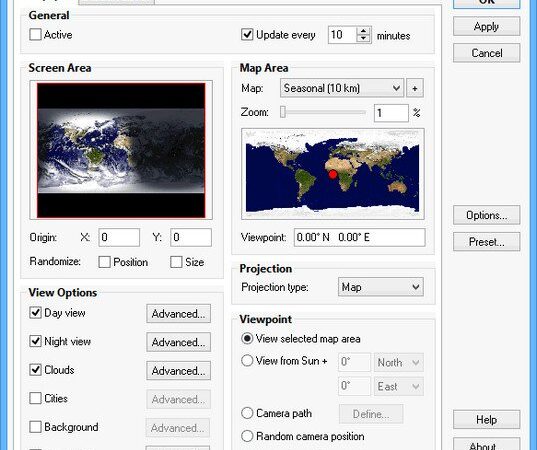Image resolution: width=537 pixels, height=450 pixels.
Task: Click the Screen Area earth preview
Action: pyautogui.click(x=121, y=150)
